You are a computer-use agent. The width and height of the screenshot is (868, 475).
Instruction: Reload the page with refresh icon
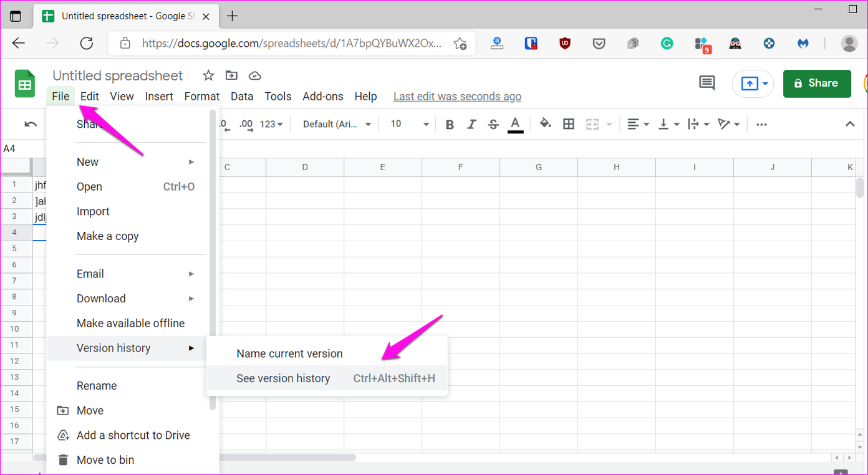tap(87, 43)
